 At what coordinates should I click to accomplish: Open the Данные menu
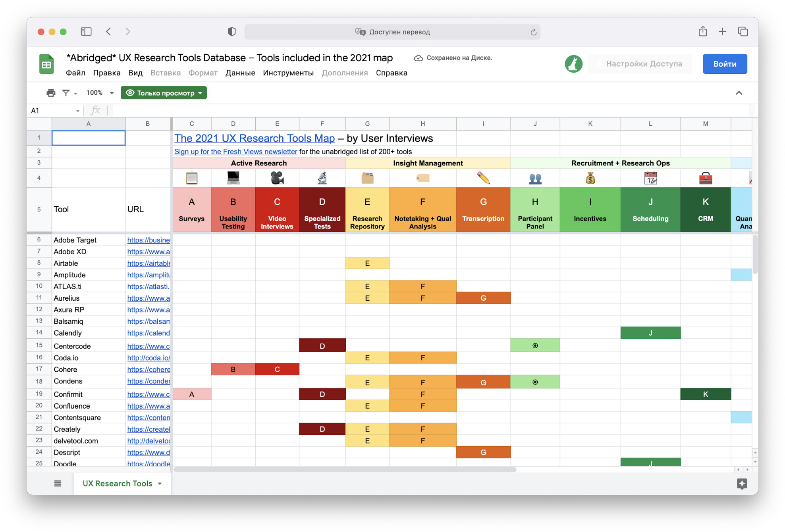(x=240, y=73)
